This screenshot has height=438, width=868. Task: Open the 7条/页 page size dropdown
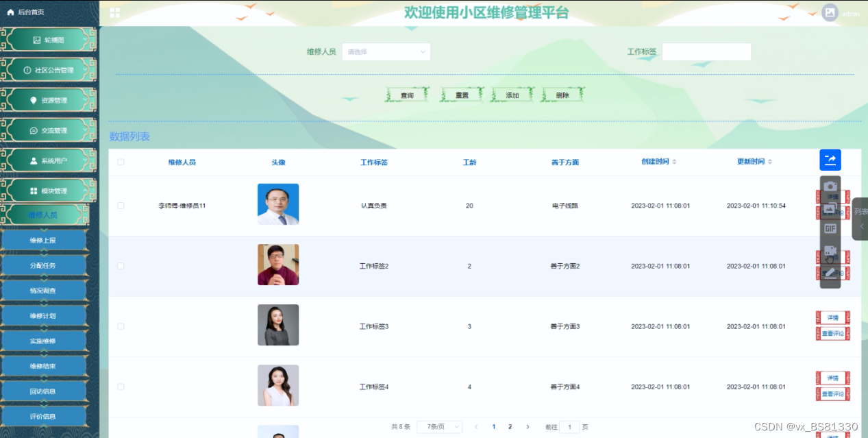click(440, 426)
